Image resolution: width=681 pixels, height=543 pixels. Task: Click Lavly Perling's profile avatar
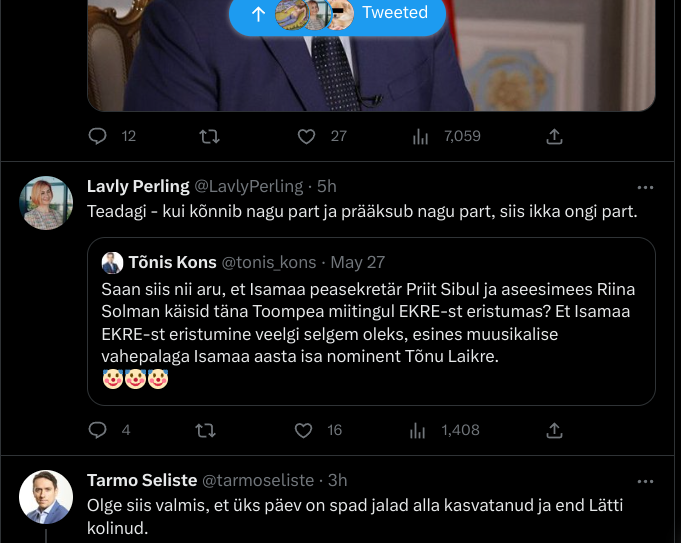pos(46,203)
